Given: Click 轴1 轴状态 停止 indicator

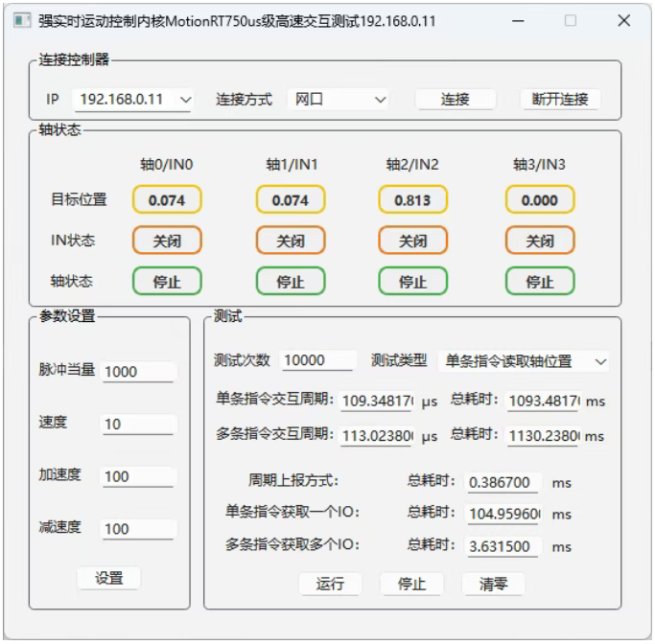Looking at the screenshot, I should pos(291,282).
